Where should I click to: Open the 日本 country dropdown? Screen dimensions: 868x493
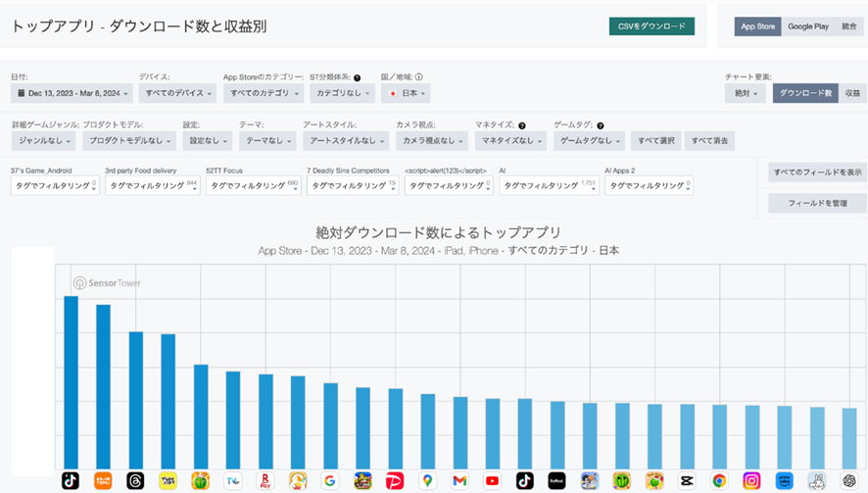[406, 93]
